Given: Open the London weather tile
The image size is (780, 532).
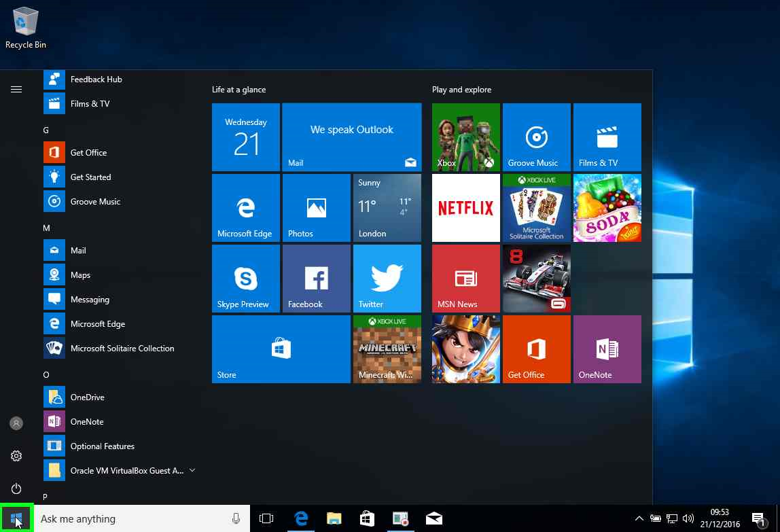Looking at the screenshot, I should coord(387,207).
